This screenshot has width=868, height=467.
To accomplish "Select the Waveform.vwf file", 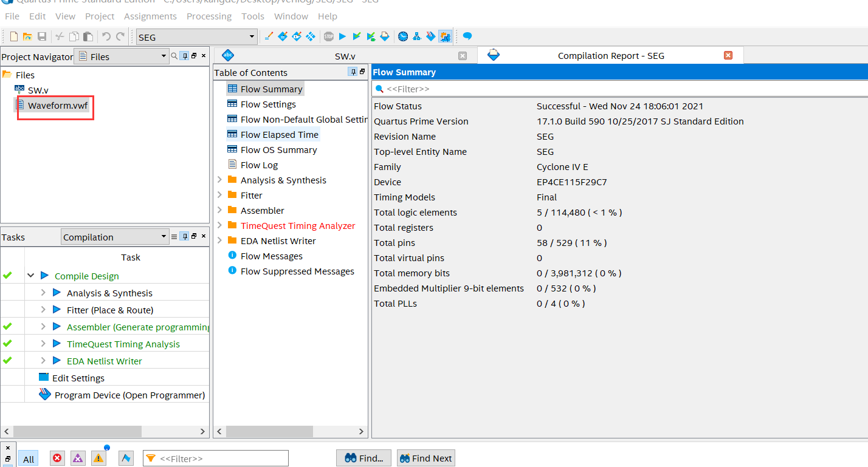I will [x=58, y=106].
